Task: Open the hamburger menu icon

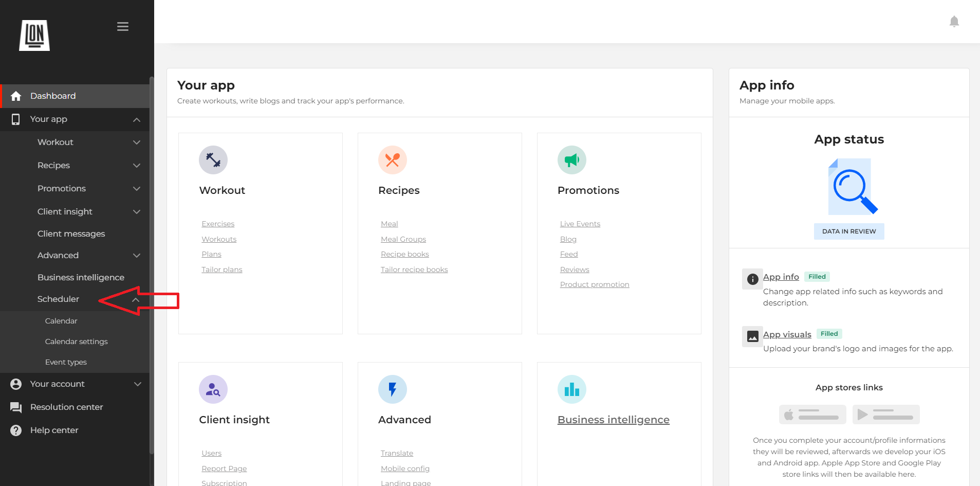Action: click(122, 26)
